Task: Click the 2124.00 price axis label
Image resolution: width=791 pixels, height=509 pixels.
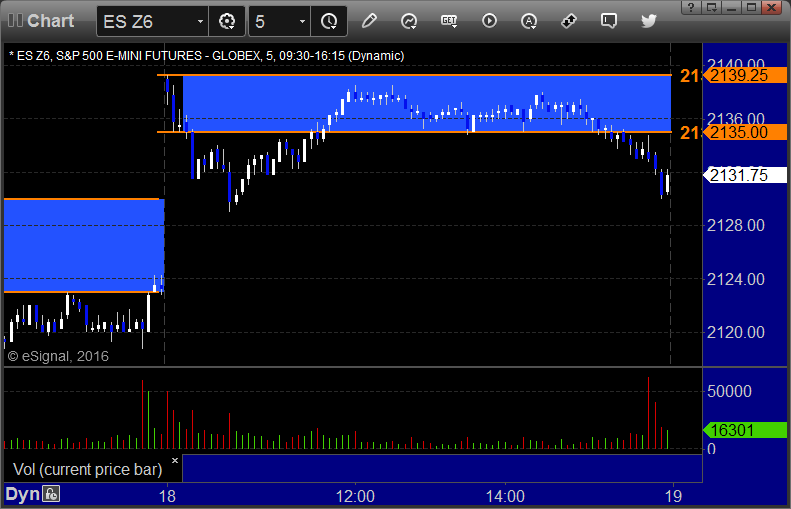Action: tap(736, 279)
